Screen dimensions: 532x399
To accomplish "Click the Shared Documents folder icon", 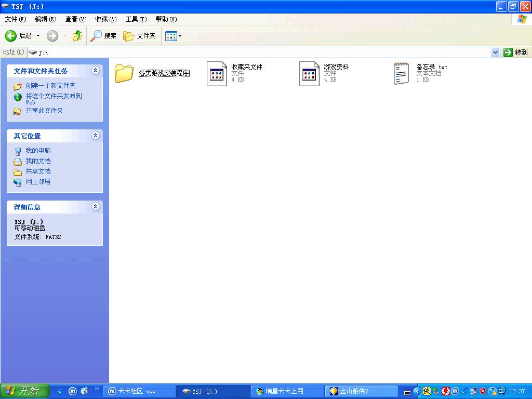I will (x=18, y=172).
